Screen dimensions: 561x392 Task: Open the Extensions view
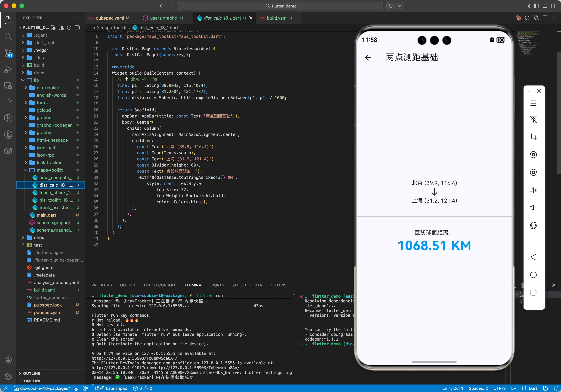click(8, 102)
